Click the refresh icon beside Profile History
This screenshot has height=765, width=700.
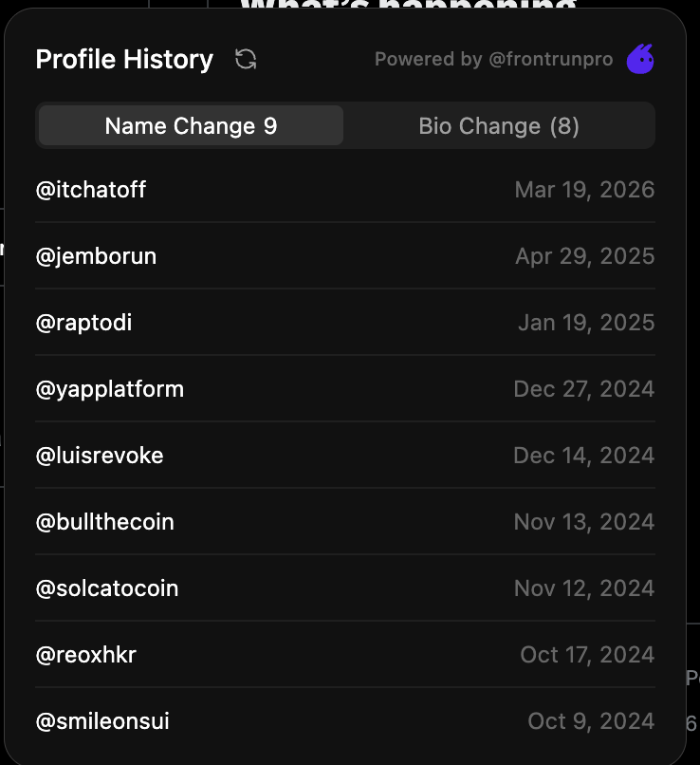click(x=246, y=59)
